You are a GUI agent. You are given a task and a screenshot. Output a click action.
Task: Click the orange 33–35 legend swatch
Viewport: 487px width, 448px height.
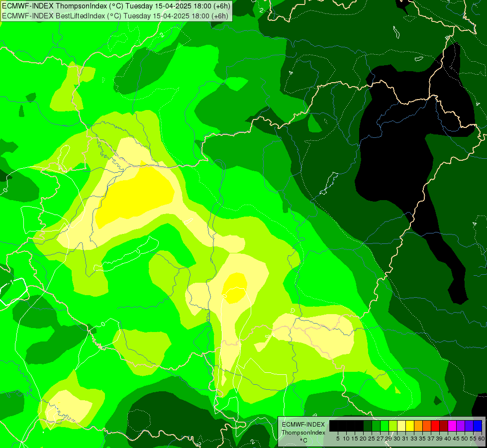418,426
